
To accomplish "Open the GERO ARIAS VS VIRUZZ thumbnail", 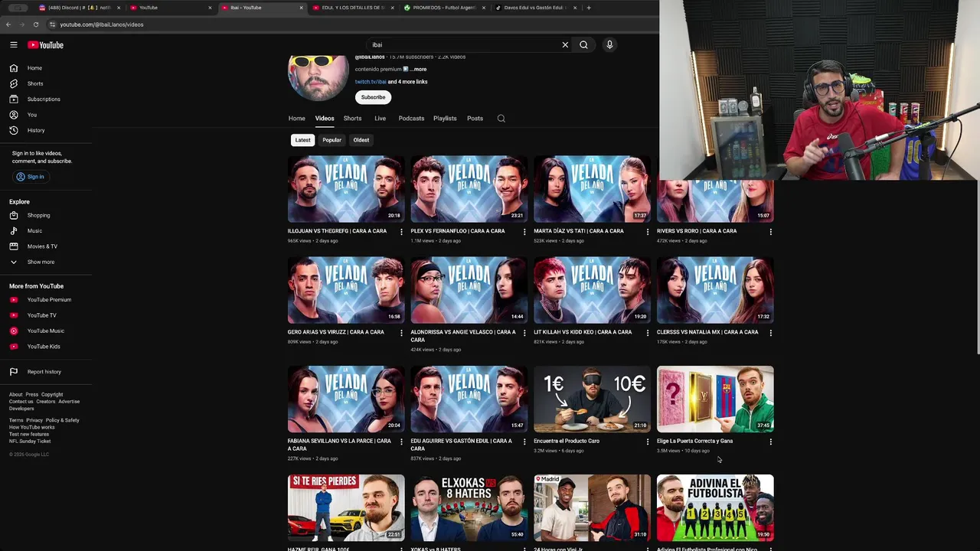I will click(x=346, y=290).
